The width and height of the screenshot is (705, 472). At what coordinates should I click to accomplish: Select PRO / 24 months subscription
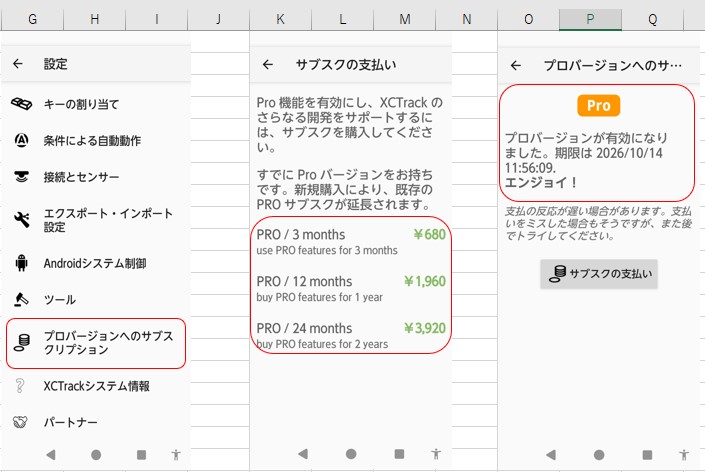point(350,334)
